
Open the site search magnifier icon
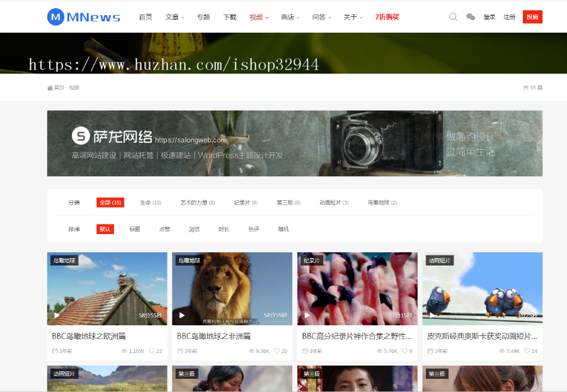point(453,16)
